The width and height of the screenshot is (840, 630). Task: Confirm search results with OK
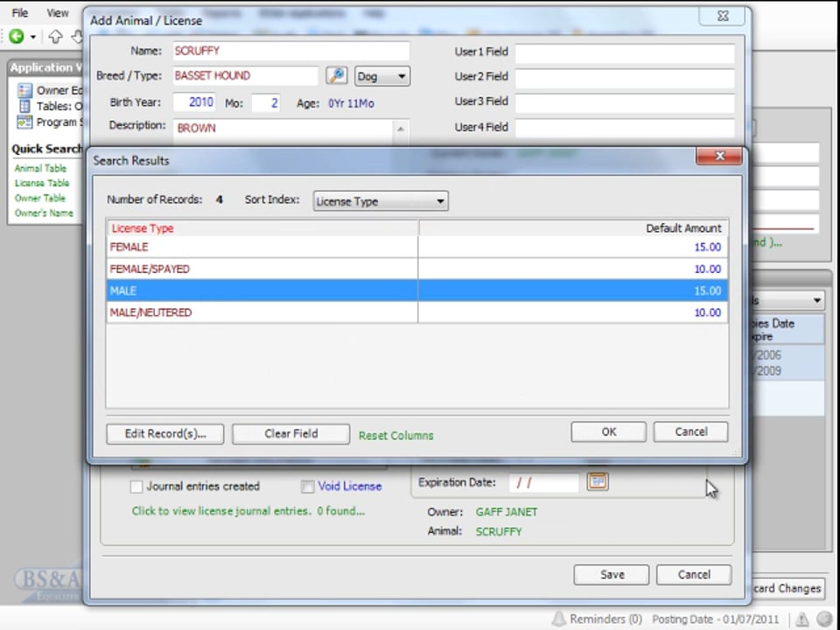(x=609, y=431)
